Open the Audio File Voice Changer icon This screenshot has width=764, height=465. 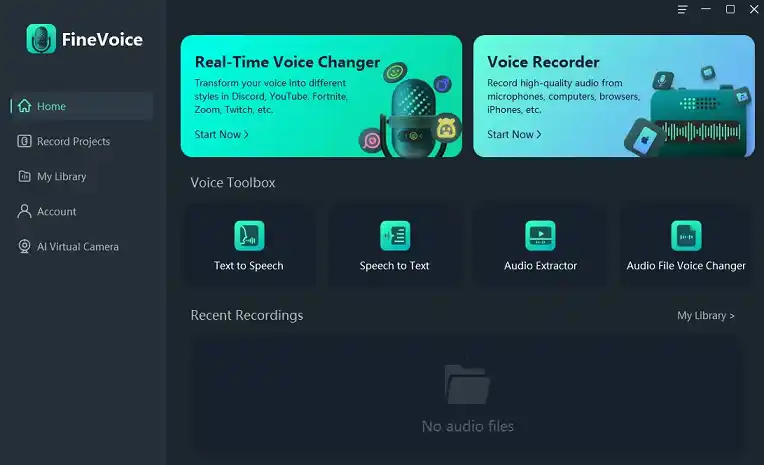click(x=686, y=235)
